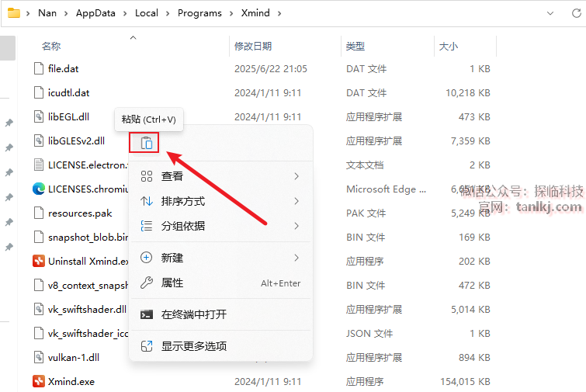The width and height of the screenshot is (586, 392).
Task: Sort by 大小 column header
Action: click(x=449, y=47)
